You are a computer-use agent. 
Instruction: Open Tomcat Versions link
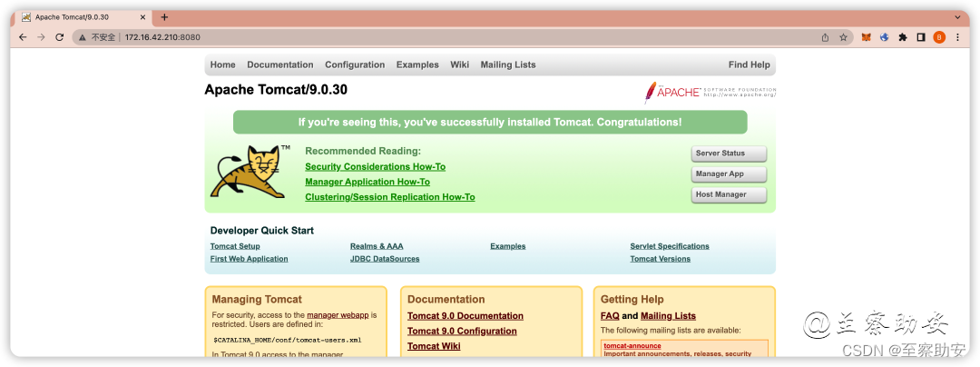tap(660, 259)
